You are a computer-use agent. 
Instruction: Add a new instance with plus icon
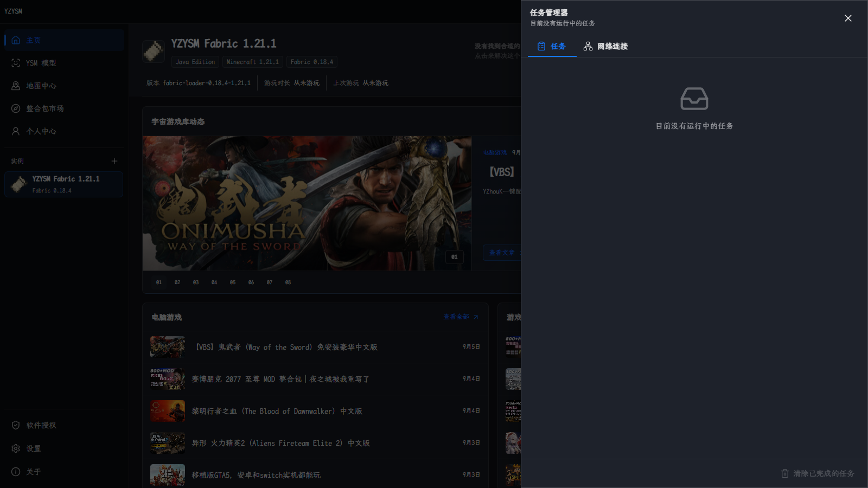[114, 161]
